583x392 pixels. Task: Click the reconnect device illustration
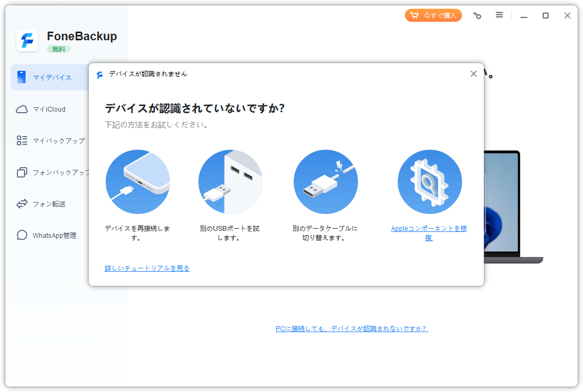[137, 182]
